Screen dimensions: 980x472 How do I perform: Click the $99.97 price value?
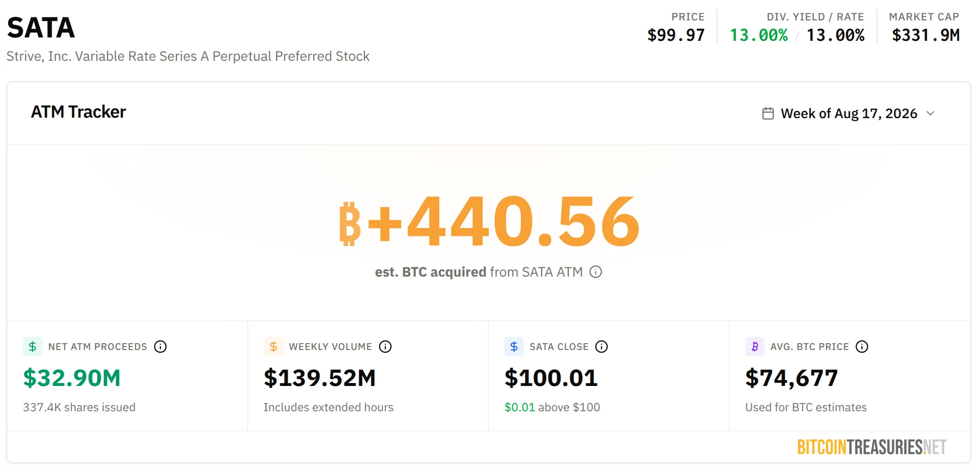(x=676, y=35)
